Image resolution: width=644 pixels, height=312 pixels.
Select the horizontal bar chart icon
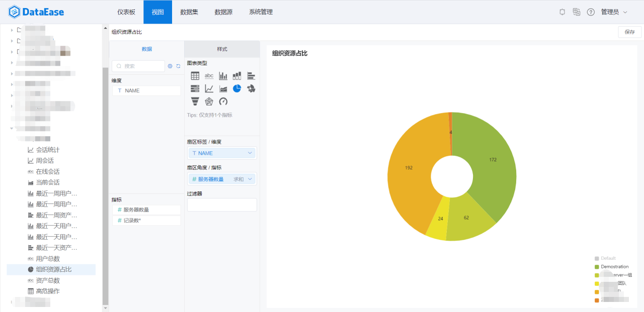pos(251,76)
